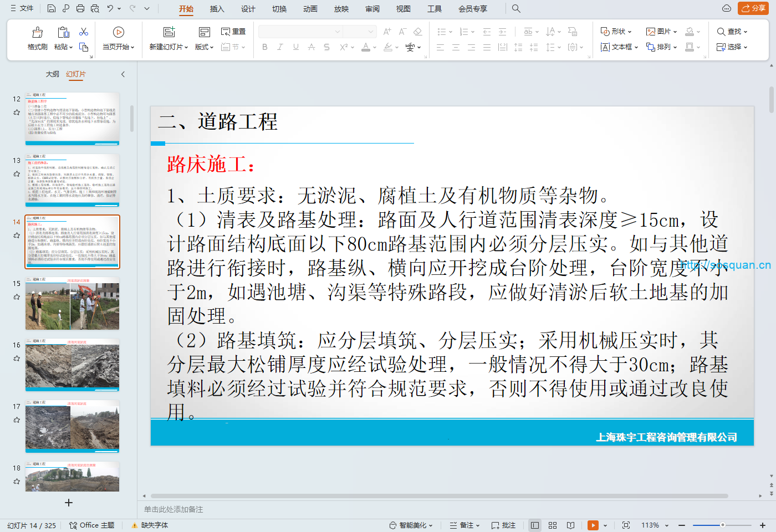Select slide 15 thumbnail
This screenshot has height=532, width=776.
(x=72, y=304)
